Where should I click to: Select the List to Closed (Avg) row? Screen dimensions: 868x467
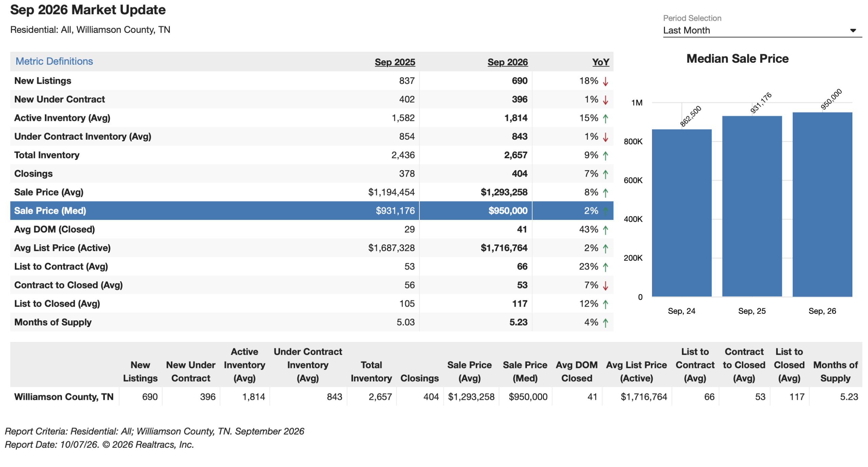(x=312, y=304)
